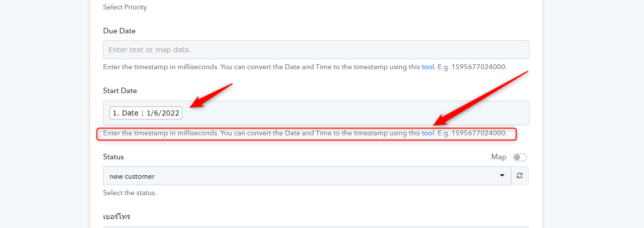The width and height of the screenshot is (644, 228).
Task: Click example timestamp 1595677024000 under Due Date
Action: (x=478, y=67)
